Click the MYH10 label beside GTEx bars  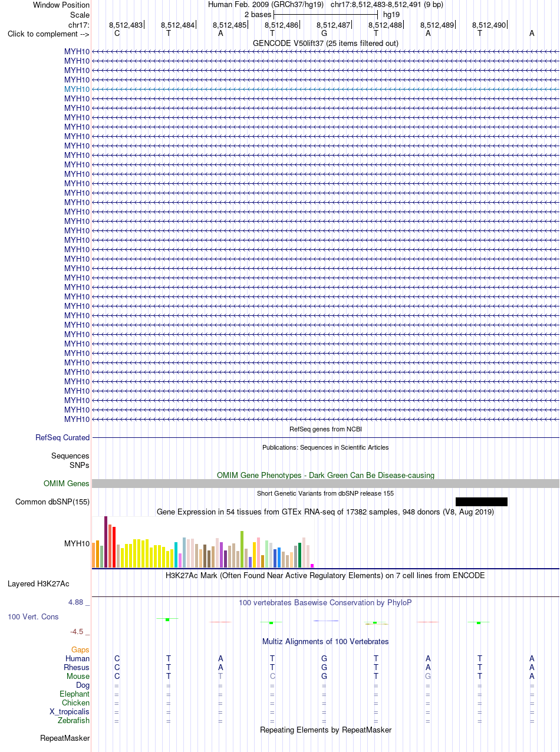coord(77,543)
